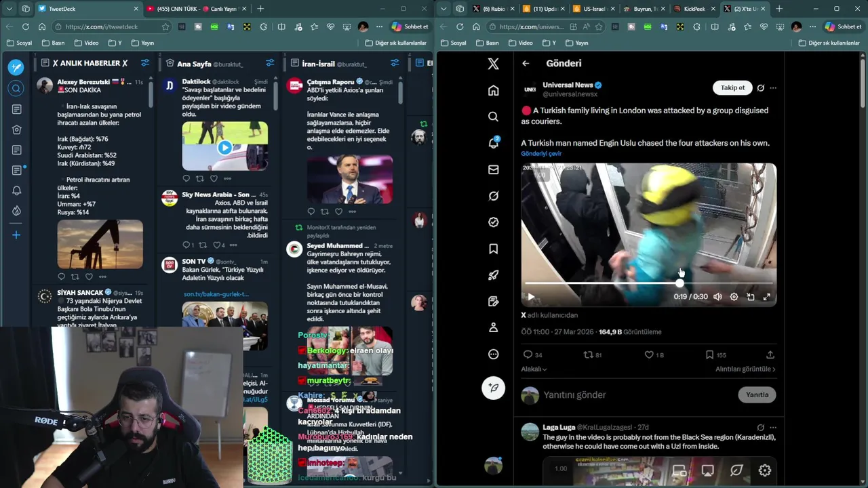Add a new column in TweetDeck sidebar
Viewport: 868px width, 488px height.
click(16, 235)
